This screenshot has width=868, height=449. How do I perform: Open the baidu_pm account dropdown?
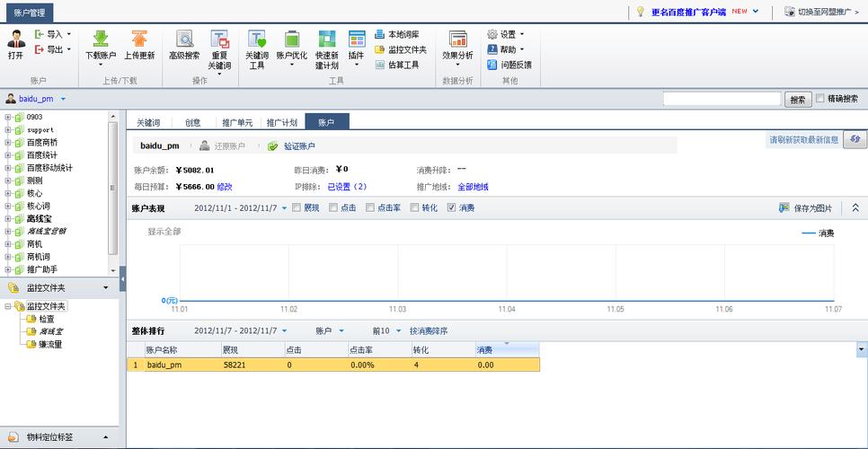[x=63, y=99]
